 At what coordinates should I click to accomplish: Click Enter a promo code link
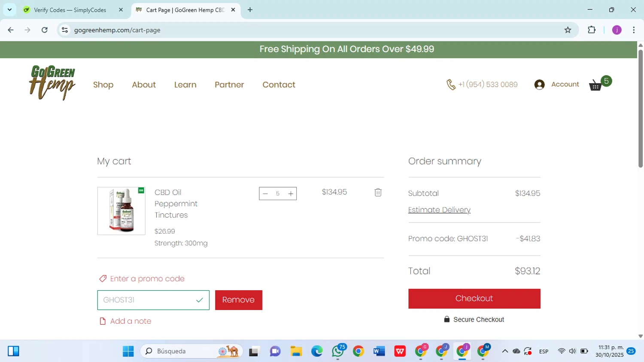[147, 279]
